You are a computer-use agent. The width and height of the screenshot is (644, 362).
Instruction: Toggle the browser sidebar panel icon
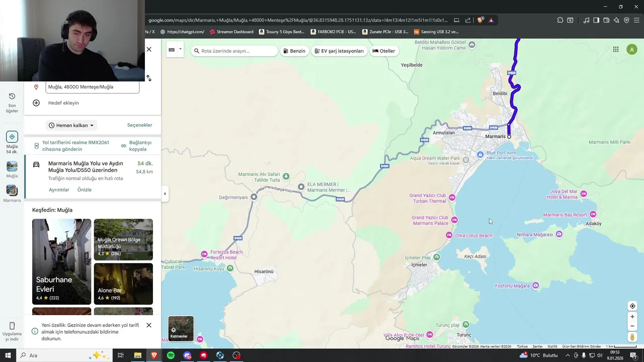[x=596, y=20]
